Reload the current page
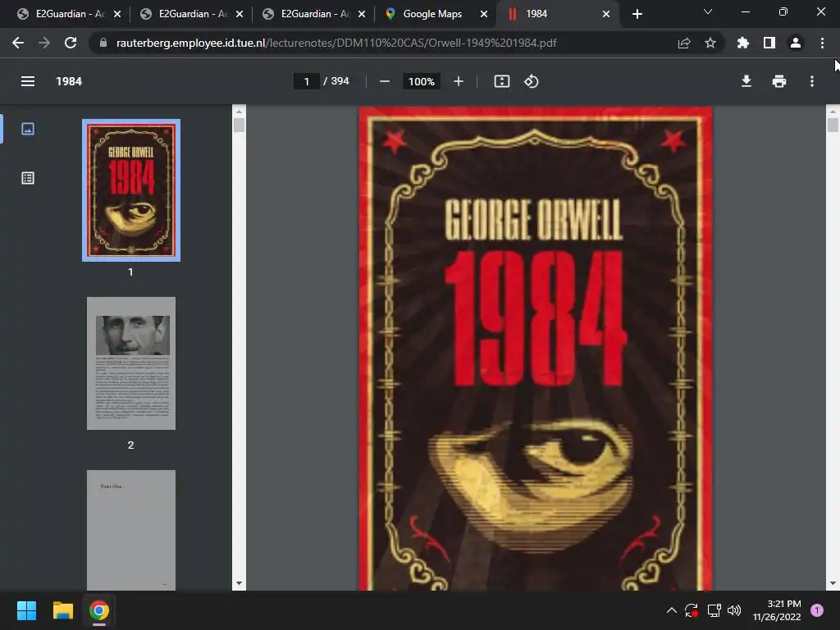This screenshot has width=840, height=630. pyautogui.click(x=71, y=43)
